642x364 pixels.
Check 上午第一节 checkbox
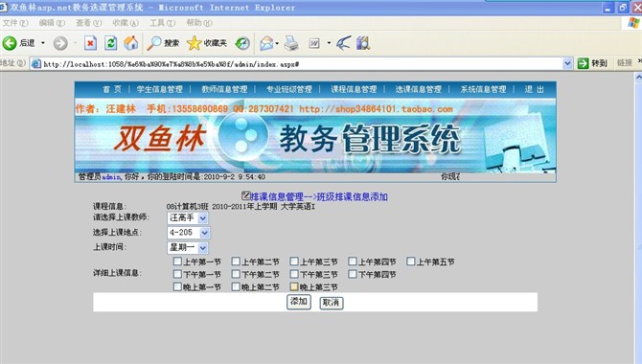pyautogui.click(x=177, y=262)
